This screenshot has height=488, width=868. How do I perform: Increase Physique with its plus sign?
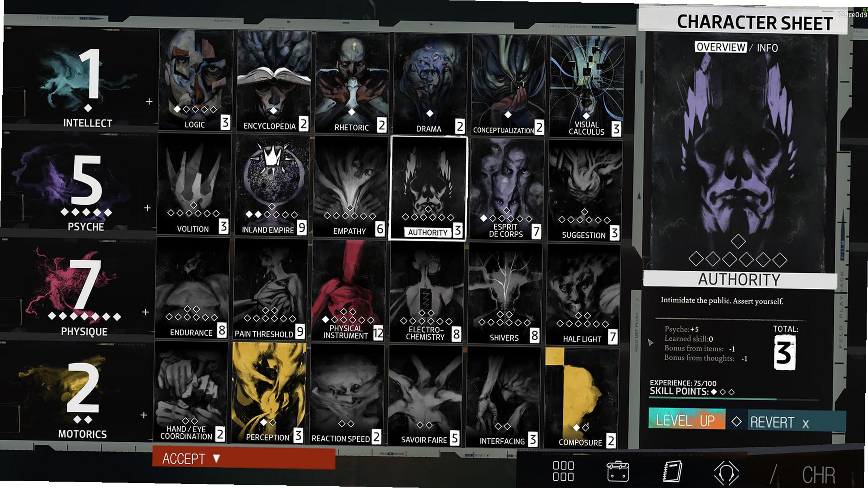coord(145,312)
